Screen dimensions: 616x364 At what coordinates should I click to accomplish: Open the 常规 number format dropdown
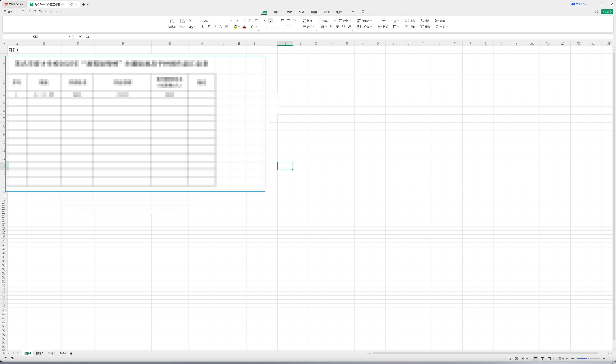tap(328, 21)
